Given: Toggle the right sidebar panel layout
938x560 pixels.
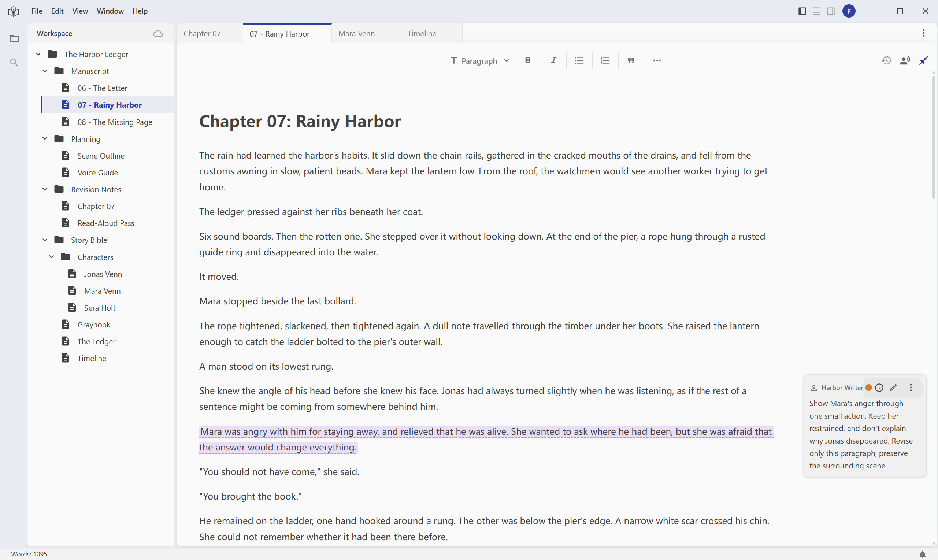Looking at the screenshot, I should [831, 11].
